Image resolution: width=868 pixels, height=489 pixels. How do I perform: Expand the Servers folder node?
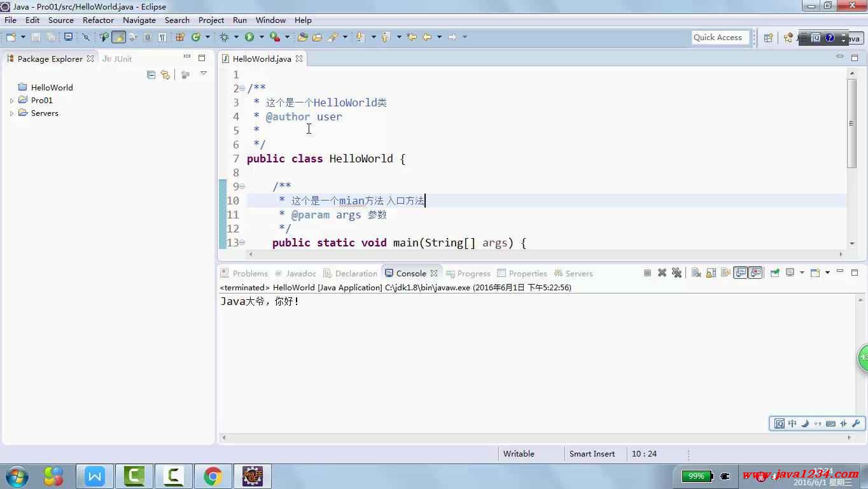tap(11, 113)
